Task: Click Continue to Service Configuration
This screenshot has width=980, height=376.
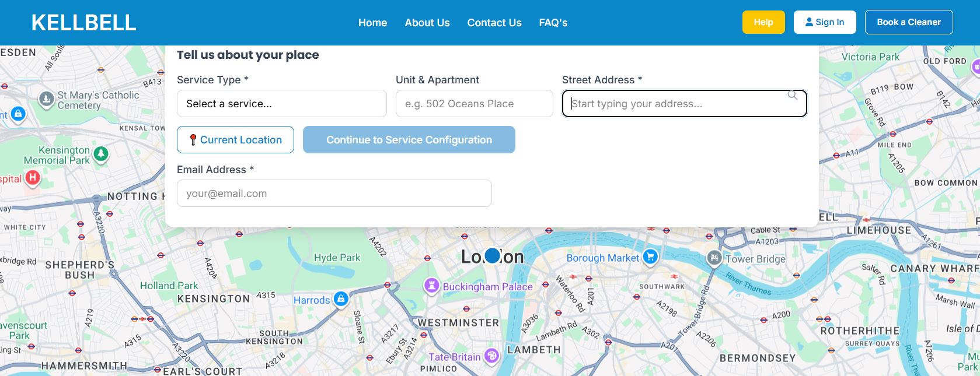Action: 409,140
